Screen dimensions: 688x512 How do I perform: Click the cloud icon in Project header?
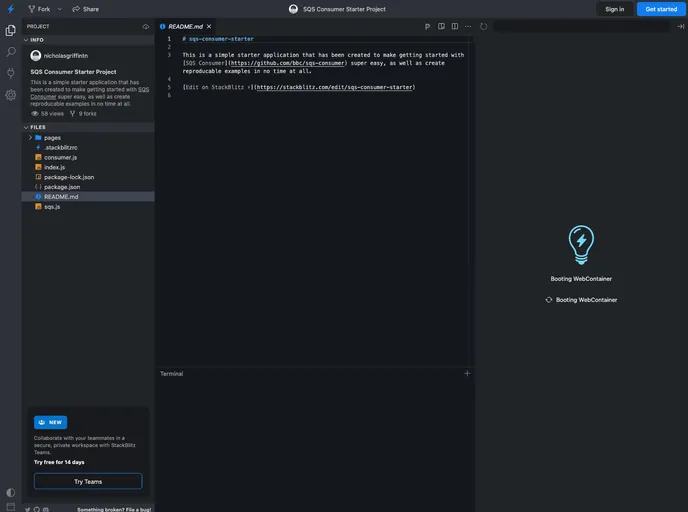click(146, 27)
